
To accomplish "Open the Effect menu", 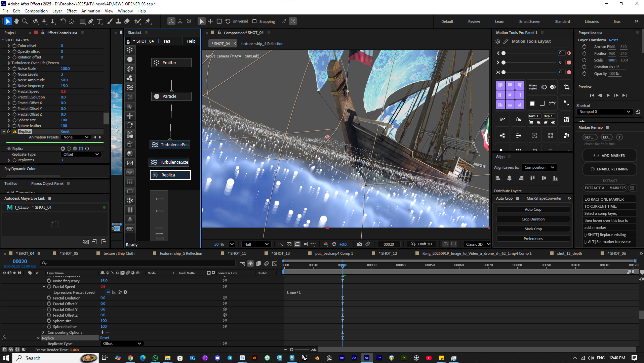I will point(71,11).
